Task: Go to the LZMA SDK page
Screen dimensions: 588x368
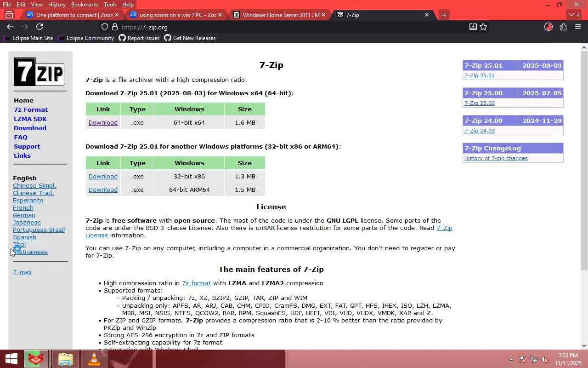Action: (30, 119)
